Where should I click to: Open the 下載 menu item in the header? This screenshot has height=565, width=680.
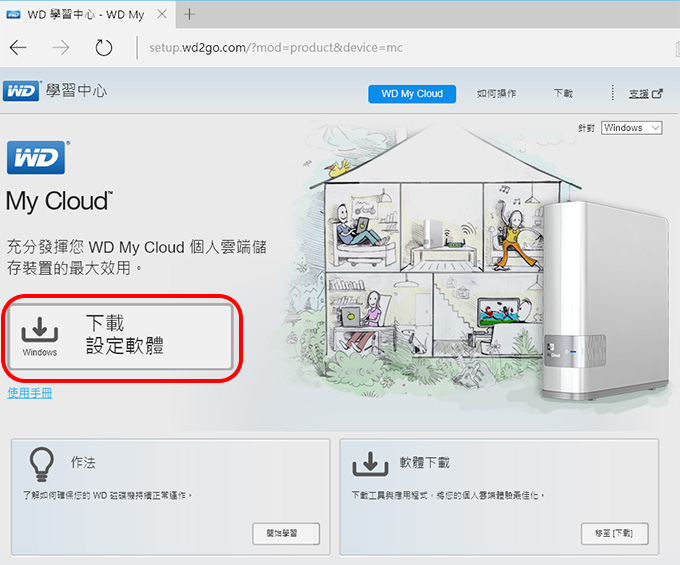click(x=563, y=93)
